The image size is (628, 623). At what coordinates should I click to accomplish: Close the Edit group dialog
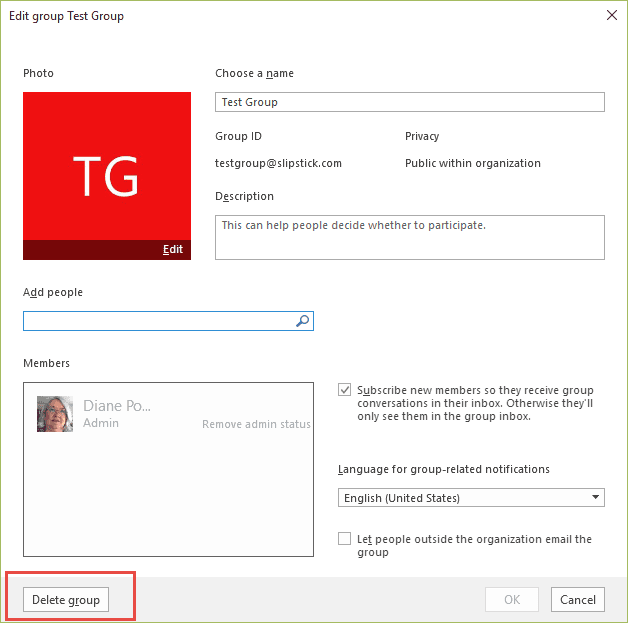pyautogui.click(x=611, y=15)
